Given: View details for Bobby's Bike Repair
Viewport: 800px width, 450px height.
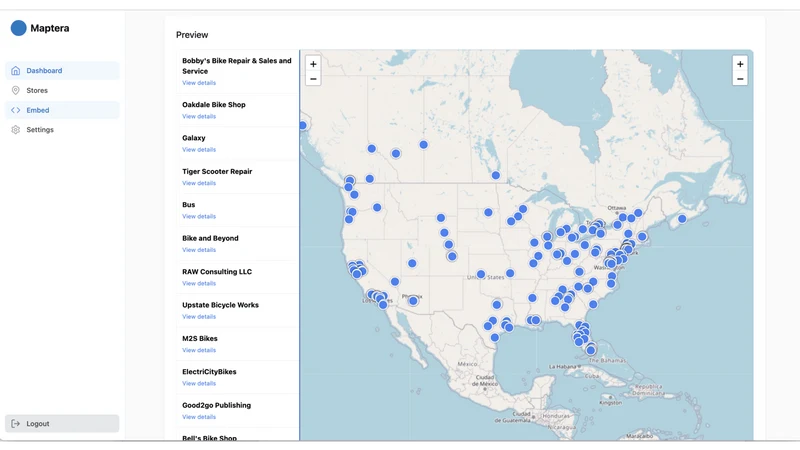Looking at the screenshot, I should (x=199, y=83).
